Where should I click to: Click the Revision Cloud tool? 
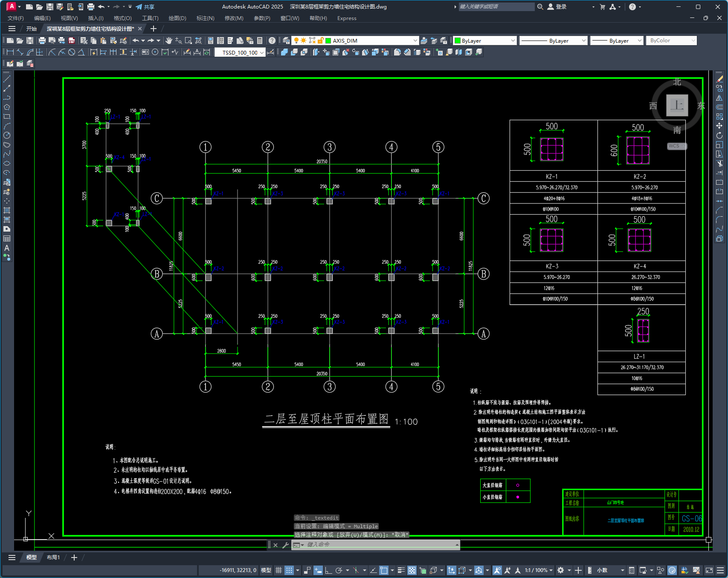tap(7, 145)
